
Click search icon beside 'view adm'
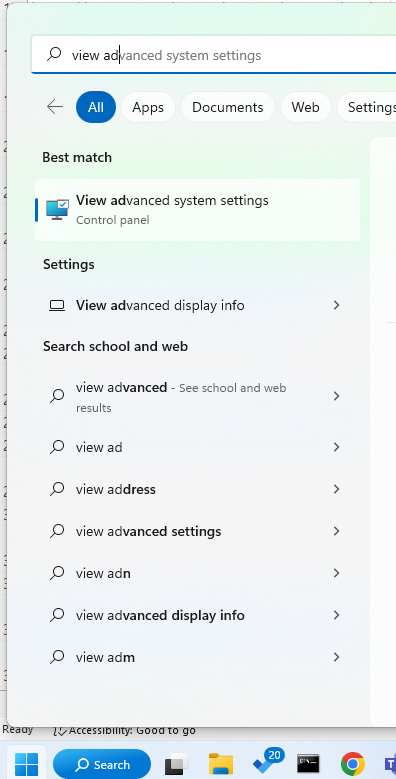[x=57, y=657]
